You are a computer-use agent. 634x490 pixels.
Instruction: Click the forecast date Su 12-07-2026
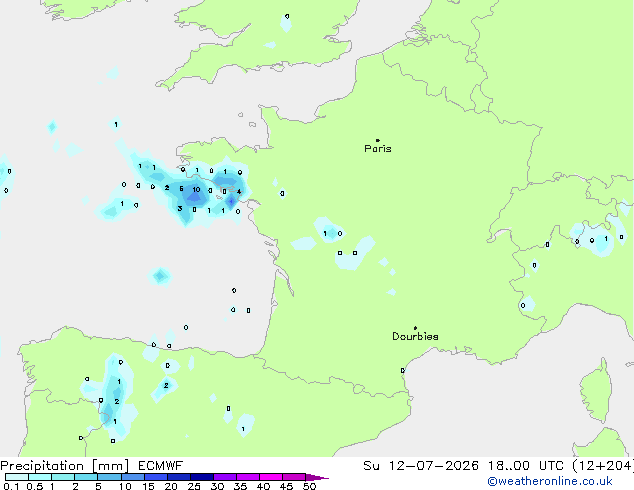tap(421, 466)
